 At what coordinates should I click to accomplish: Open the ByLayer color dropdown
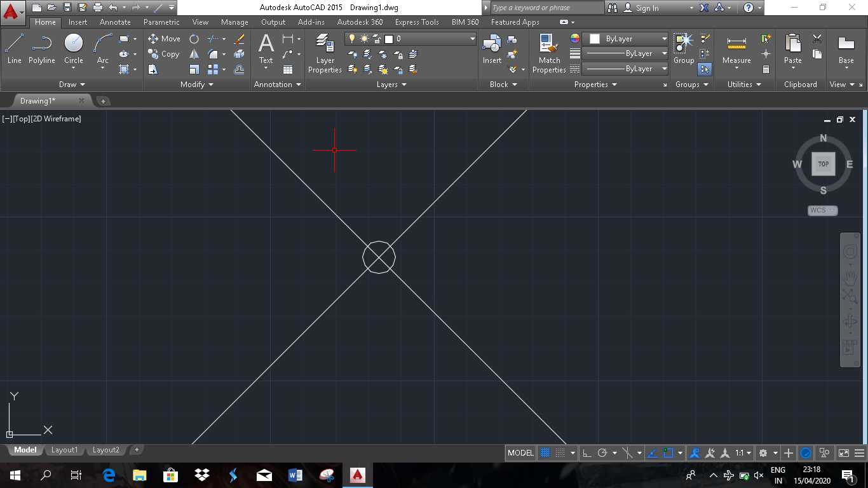pyautogui.click(x=665, y=38)
